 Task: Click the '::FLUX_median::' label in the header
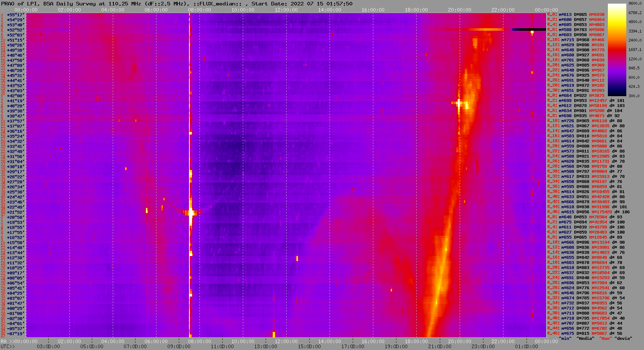[x=217, y=4]
